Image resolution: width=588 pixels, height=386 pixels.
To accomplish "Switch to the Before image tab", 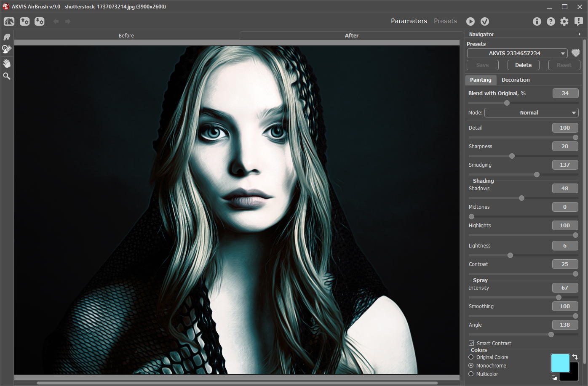I will 126,35.
